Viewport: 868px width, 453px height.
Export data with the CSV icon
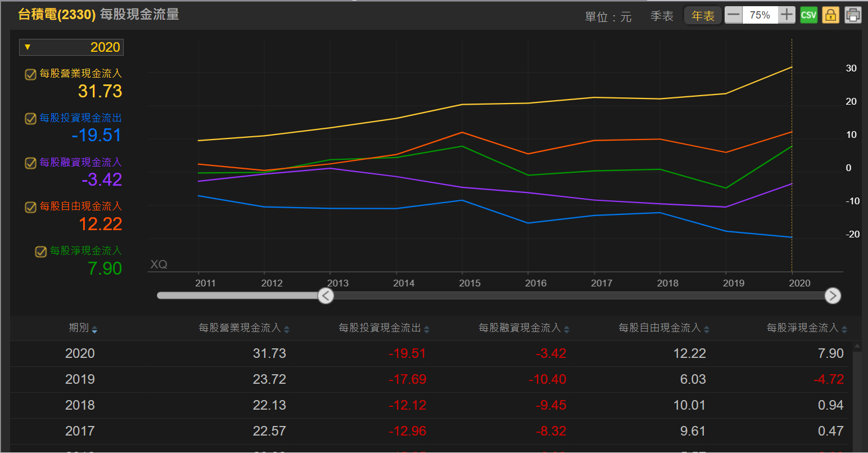[808, 15]
